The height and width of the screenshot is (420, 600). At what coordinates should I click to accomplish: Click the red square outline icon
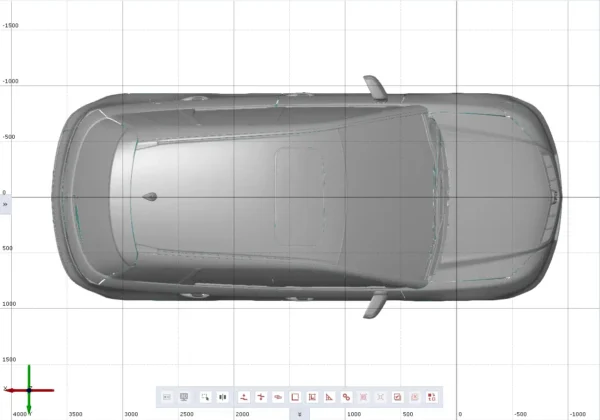(x=295, y=397)
